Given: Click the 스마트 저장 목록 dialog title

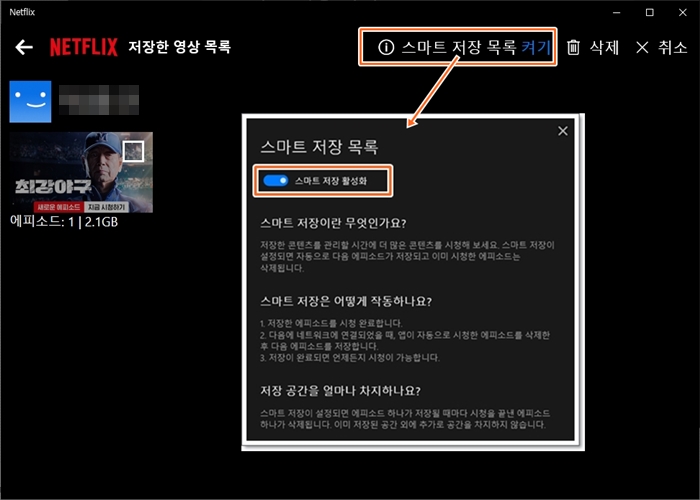Looking at the screenshot, I should click(319, 147).
